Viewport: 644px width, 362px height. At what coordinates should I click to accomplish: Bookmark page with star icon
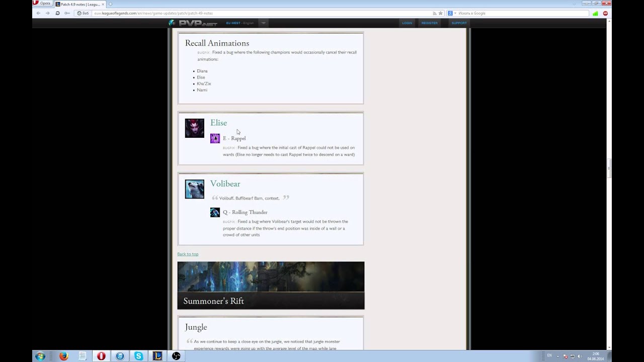(441, 13)
